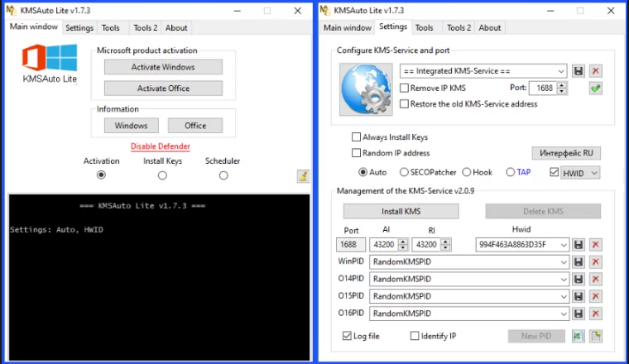Open the Settings tab in the left window
This screenshot has height=364, width=629.
[79, 27]
